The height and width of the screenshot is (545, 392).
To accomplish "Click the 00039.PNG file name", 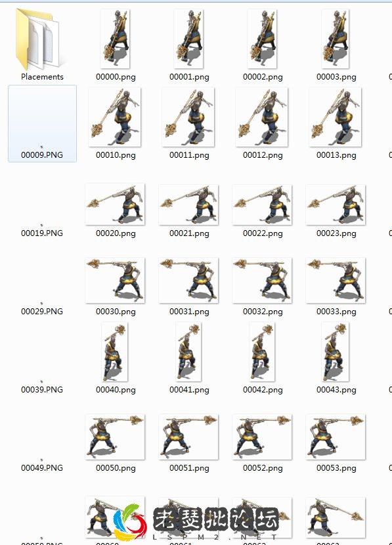I will [42, 390].
